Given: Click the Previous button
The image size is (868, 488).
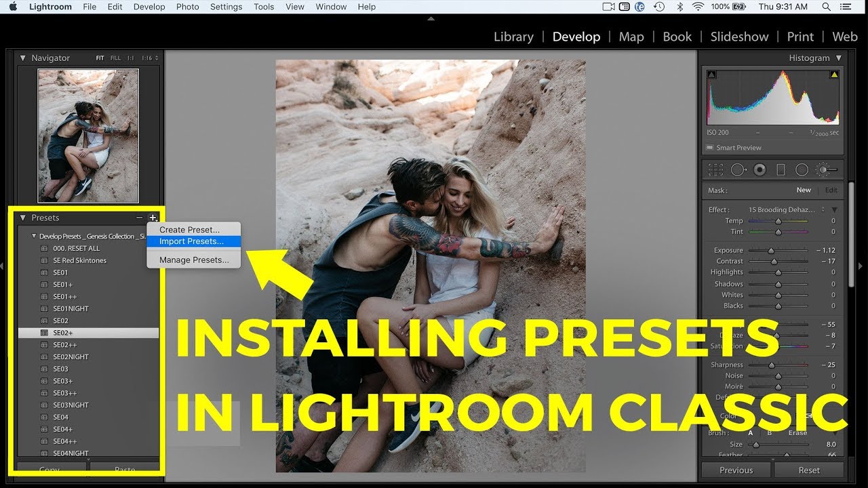Looking at the screenshot, I should [x=736, y=470].
